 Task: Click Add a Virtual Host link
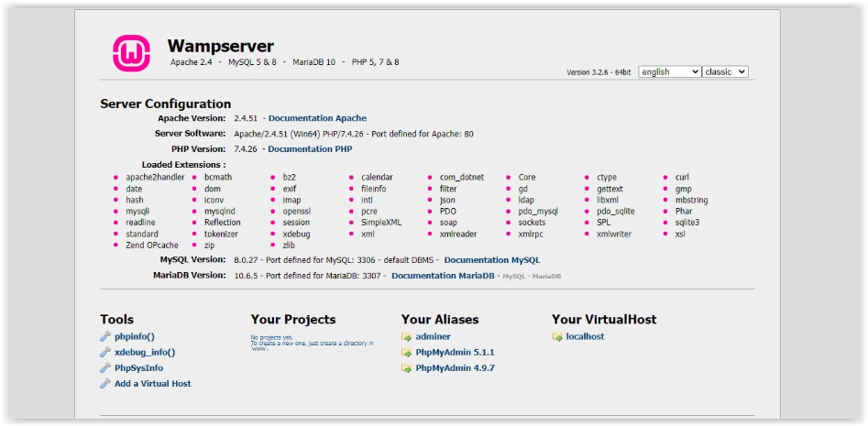pos(153,383)
